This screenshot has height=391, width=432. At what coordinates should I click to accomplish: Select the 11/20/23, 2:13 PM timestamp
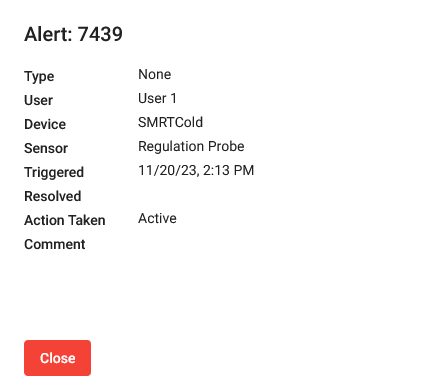[196, 170]
